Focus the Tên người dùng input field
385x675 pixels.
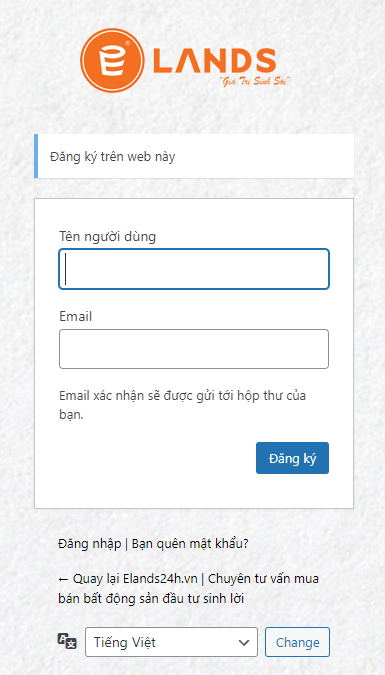(x=194, y=269)
